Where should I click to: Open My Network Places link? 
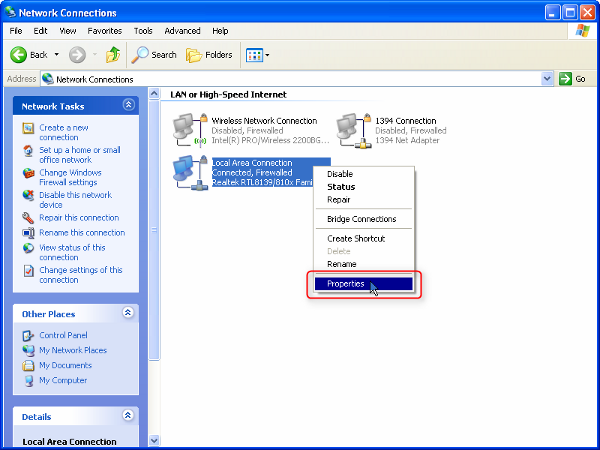coord(73,350)
